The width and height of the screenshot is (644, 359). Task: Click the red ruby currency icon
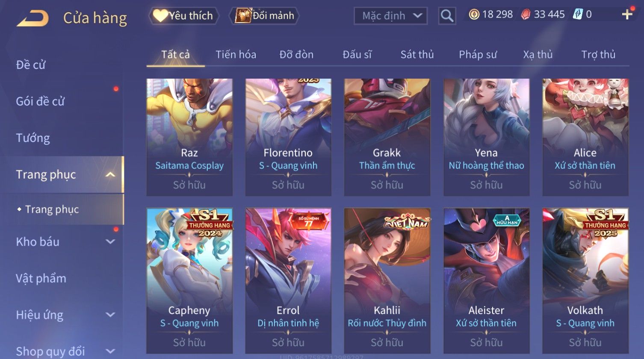click(526, 15)
